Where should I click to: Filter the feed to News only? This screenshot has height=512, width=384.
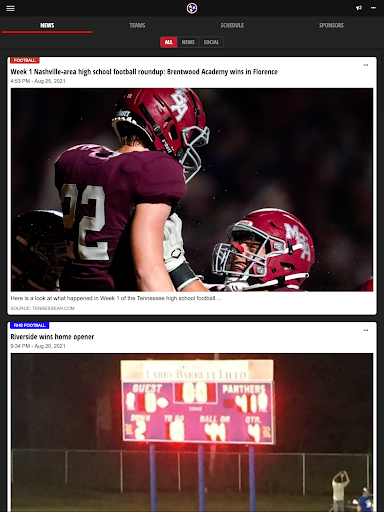[188, 42]
